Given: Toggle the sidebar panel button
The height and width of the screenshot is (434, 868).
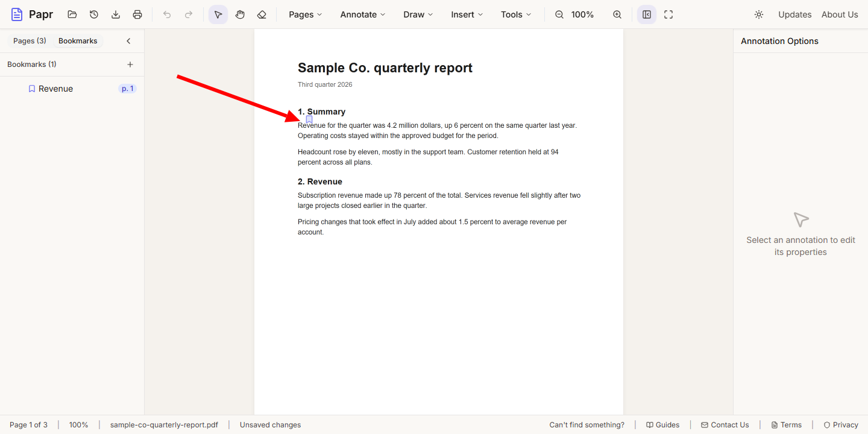Looking at the screenshot, I should (647, 14).
